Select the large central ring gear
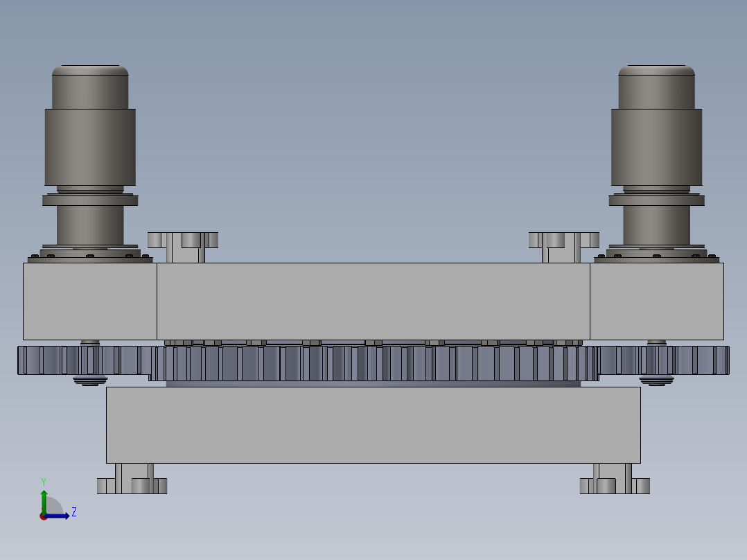The image size is (747, 560). click(x=373, y=363)
